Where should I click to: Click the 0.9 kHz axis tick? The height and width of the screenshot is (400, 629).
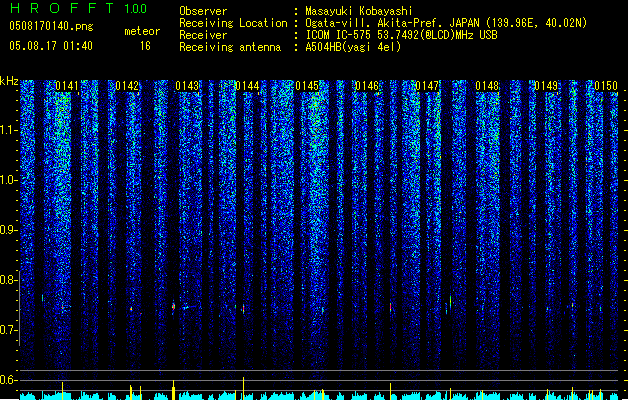pos(8,230)
